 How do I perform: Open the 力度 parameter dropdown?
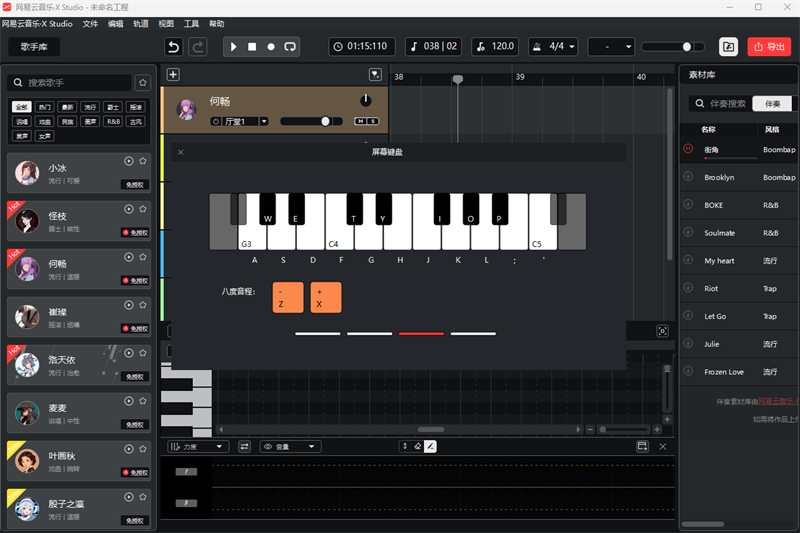(198, 447)
